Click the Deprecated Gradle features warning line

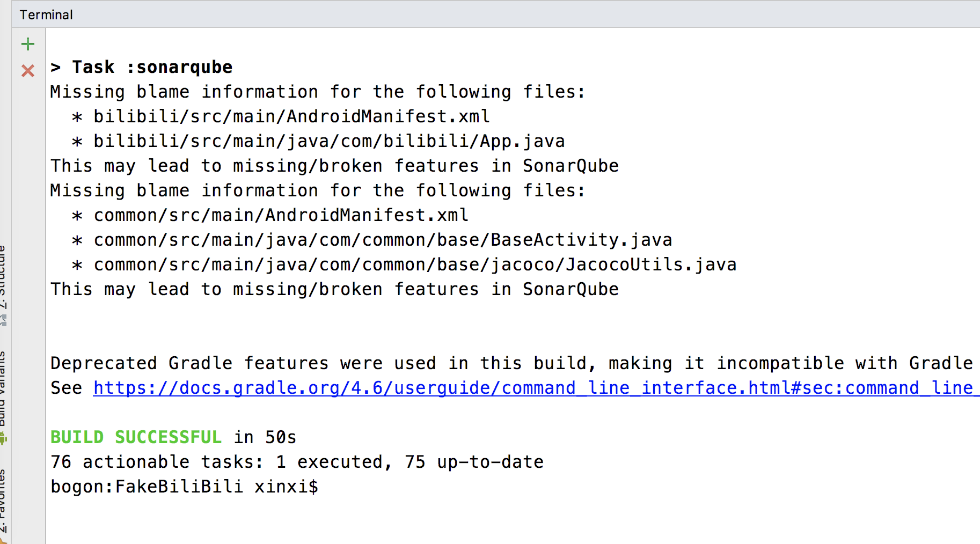click(511, 363)
